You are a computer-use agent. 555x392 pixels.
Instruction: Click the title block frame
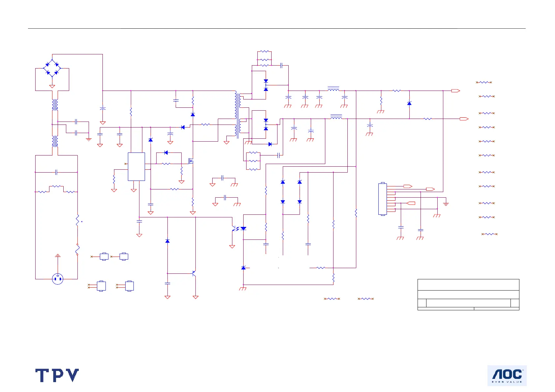point(468,294)
